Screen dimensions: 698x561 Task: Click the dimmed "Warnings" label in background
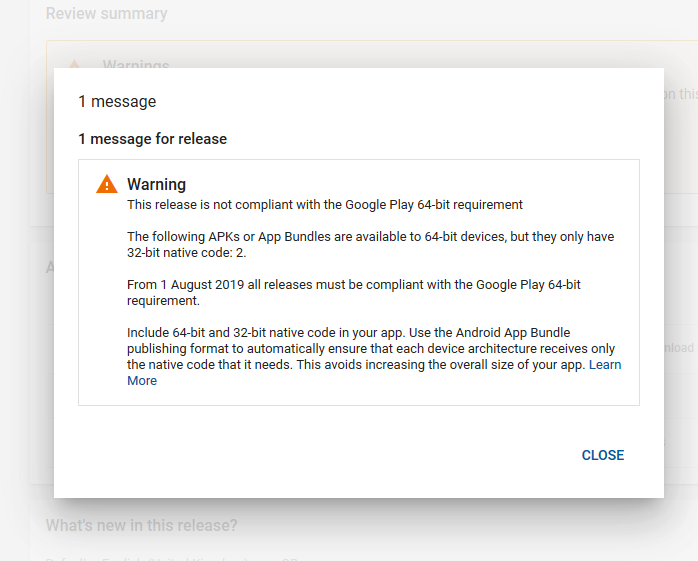click(136, 64)
